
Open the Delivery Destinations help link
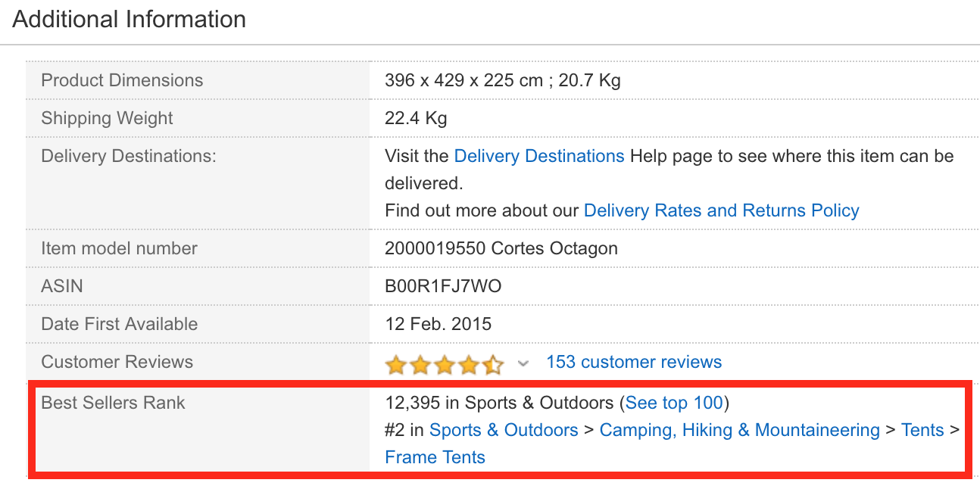pos(538,156)
